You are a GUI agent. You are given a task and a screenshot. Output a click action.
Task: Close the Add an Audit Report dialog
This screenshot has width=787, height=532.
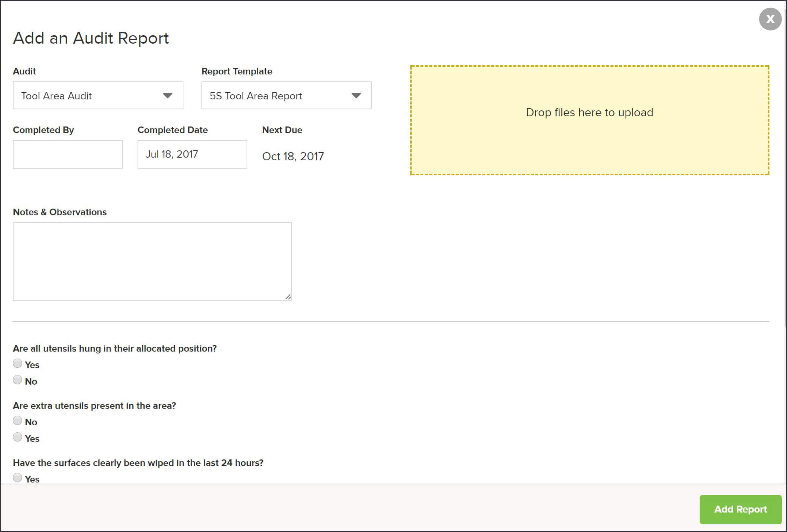coord(770,19)
